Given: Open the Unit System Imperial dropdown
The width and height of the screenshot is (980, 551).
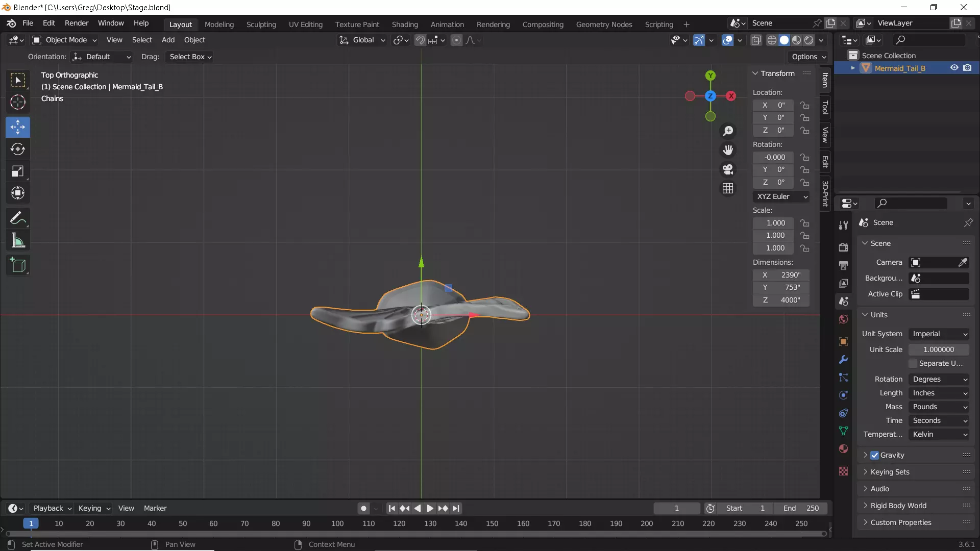Looking at the screenshot, I should [939, 334].
